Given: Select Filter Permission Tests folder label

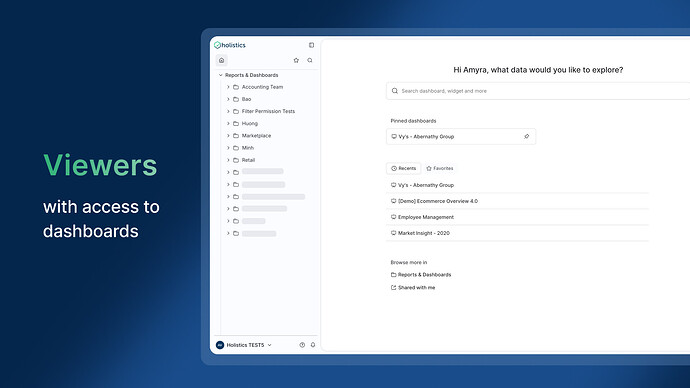Looking at the screenshot, I should tap(268, 111).
